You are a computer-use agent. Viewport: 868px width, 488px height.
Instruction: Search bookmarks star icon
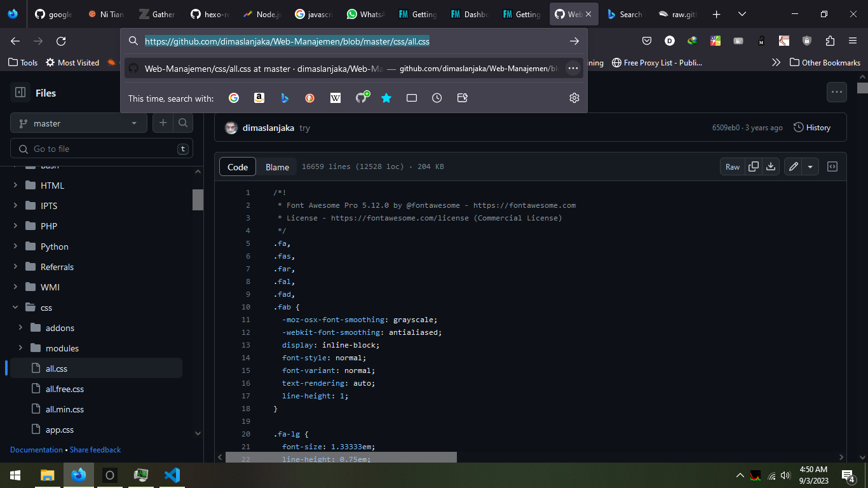point(386,98)
